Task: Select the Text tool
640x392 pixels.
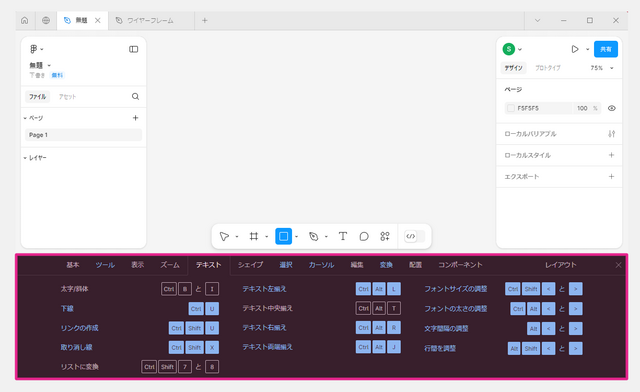Action: click(343, 236)
